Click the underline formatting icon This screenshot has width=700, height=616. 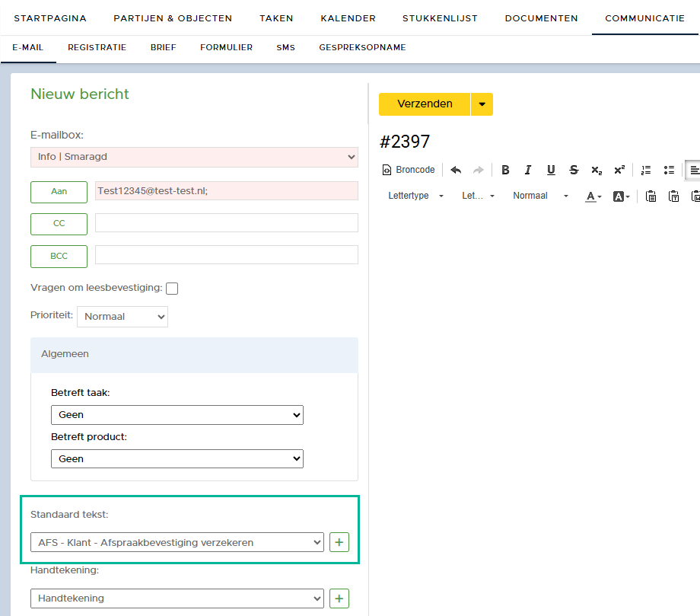click(x=551, y=170)
